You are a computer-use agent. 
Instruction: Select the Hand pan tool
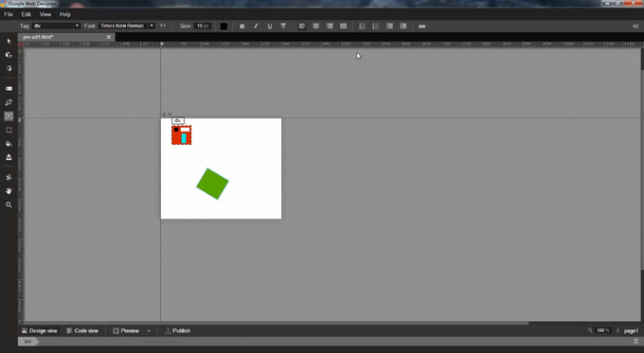coord(9,191)
